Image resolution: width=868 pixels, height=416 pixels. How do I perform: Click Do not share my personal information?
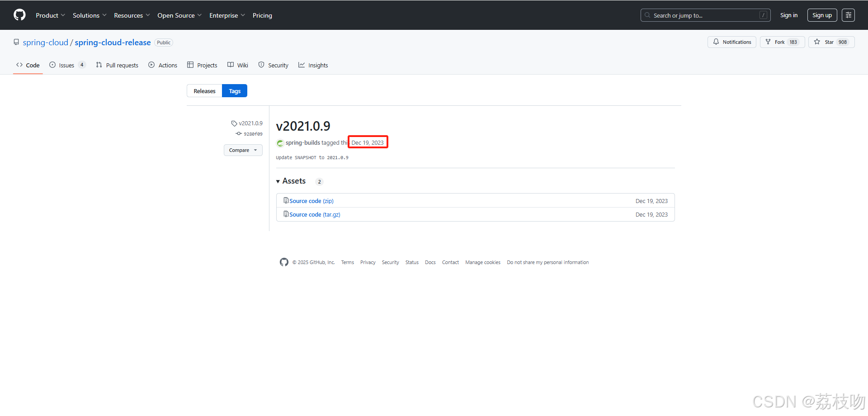pos(548,263)
